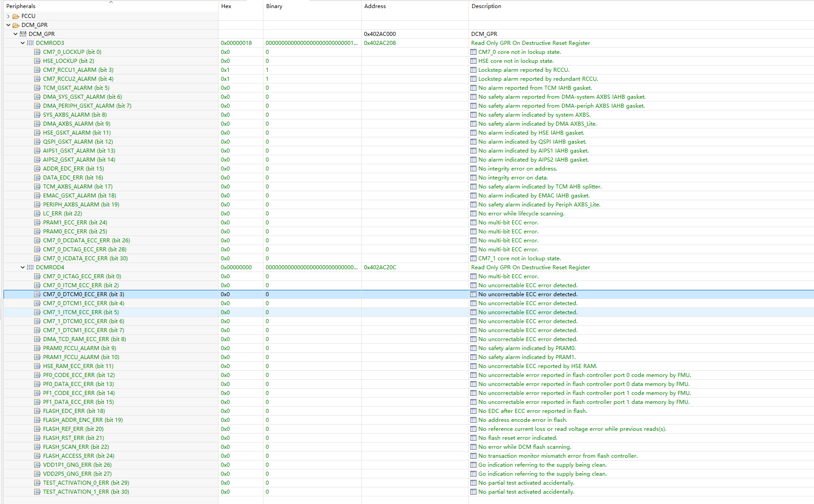Click the DCMROD4 register icon

[31, 267]
